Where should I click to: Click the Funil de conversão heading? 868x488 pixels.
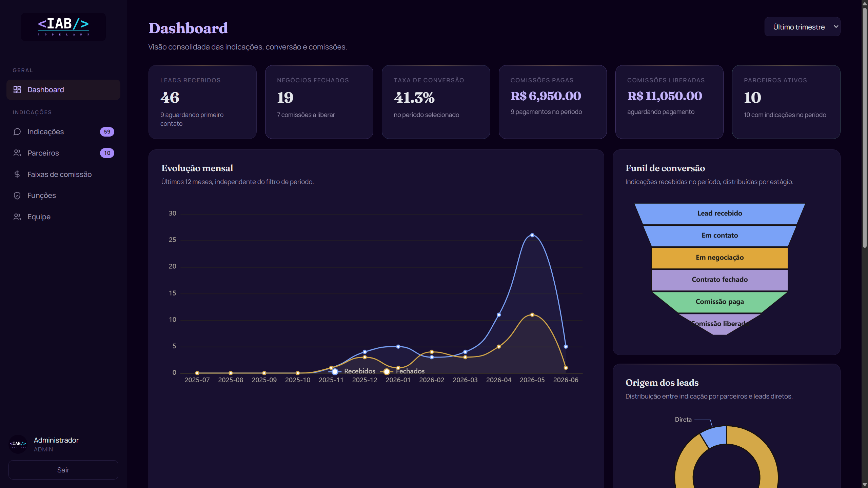665,168
